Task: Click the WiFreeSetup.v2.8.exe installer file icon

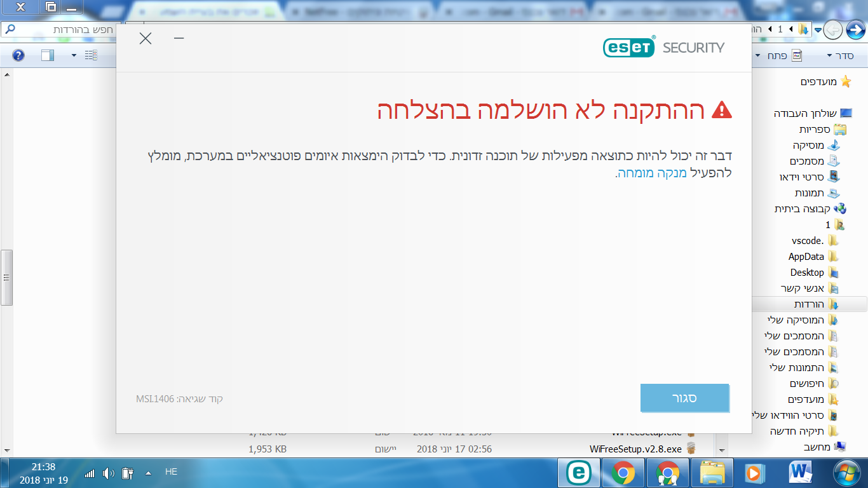Action: (691, 449)
